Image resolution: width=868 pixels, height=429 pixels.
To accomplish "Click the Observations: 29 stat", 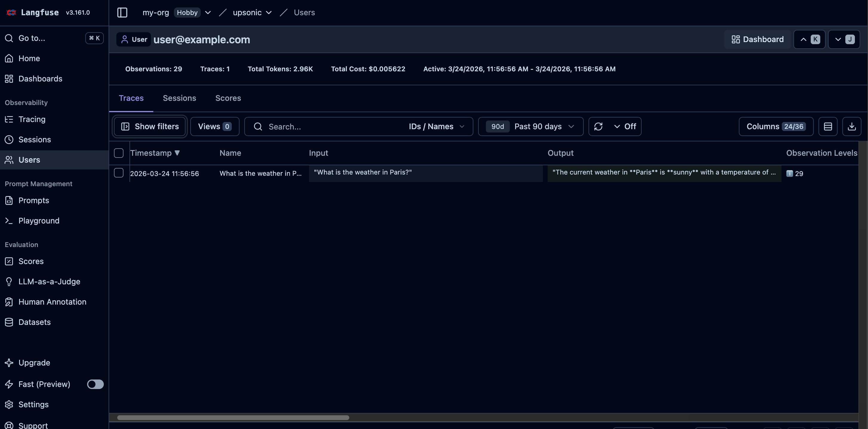I will click(x=154, y=69).
